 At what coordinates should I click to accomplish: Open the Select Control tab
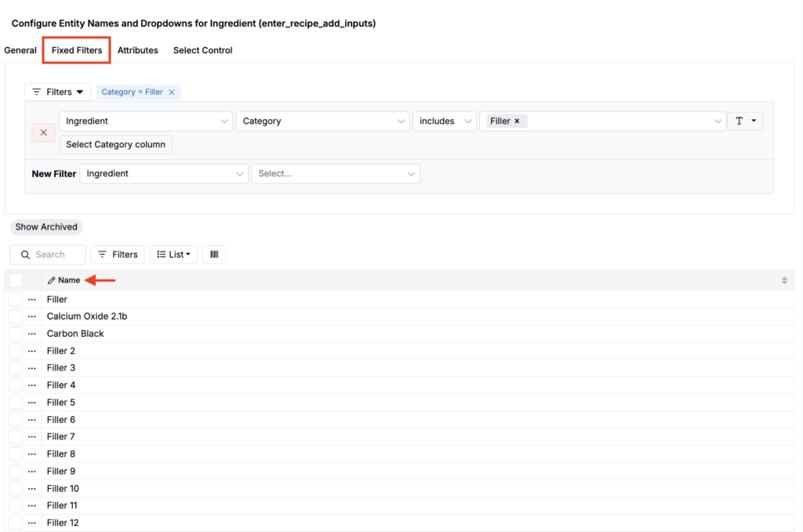[202, 50]
